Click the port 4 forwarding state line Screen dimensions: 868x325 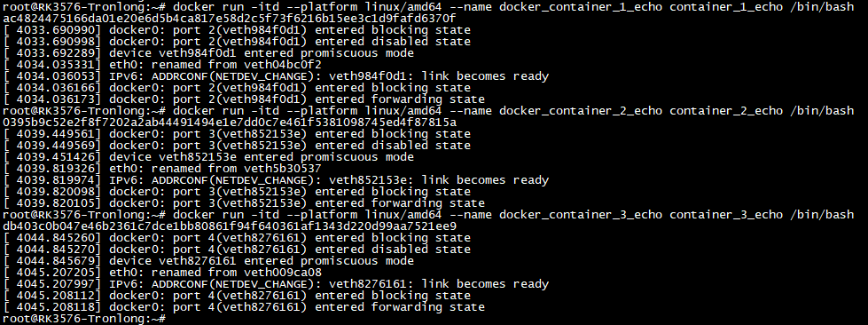point(244,307)
